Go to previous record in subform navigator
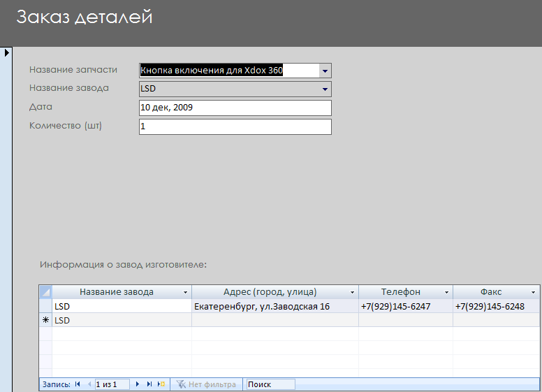 89,384
